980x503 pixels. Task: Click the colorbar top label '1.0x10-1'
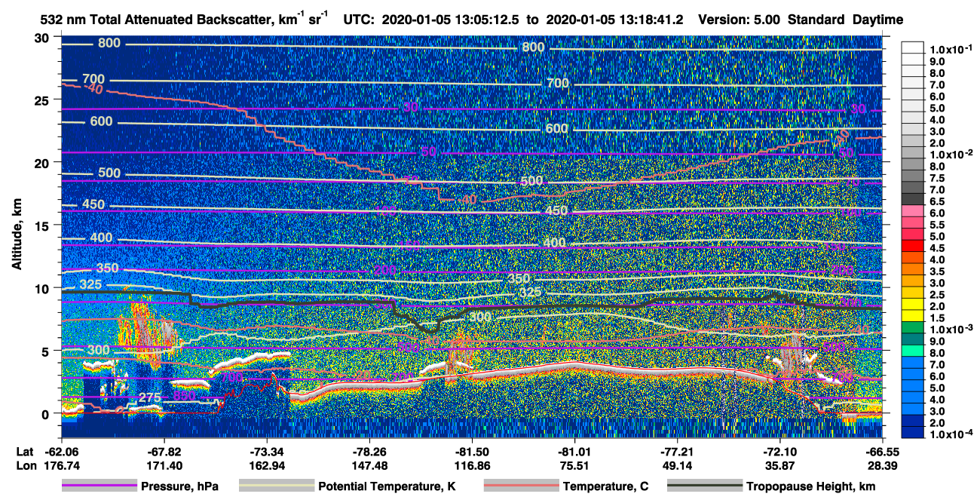[x=950, y=50]
